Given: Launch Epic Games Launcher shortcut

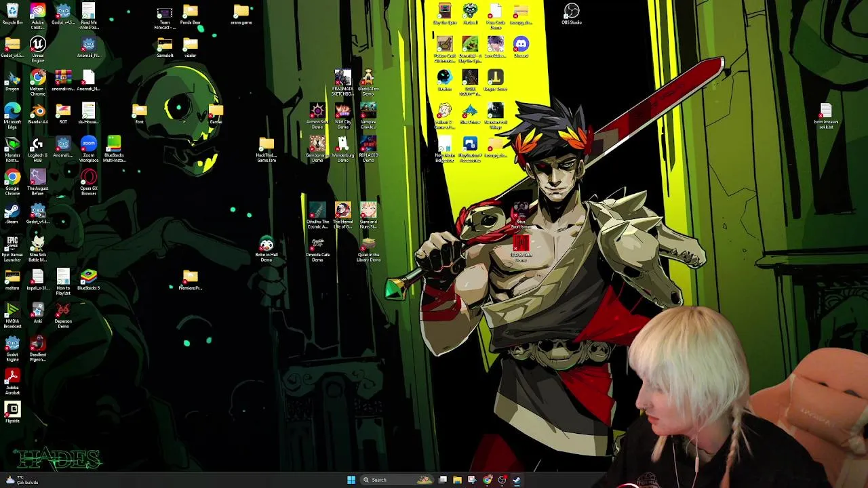Looking at the screenshot, I should [x=12, y=249].
